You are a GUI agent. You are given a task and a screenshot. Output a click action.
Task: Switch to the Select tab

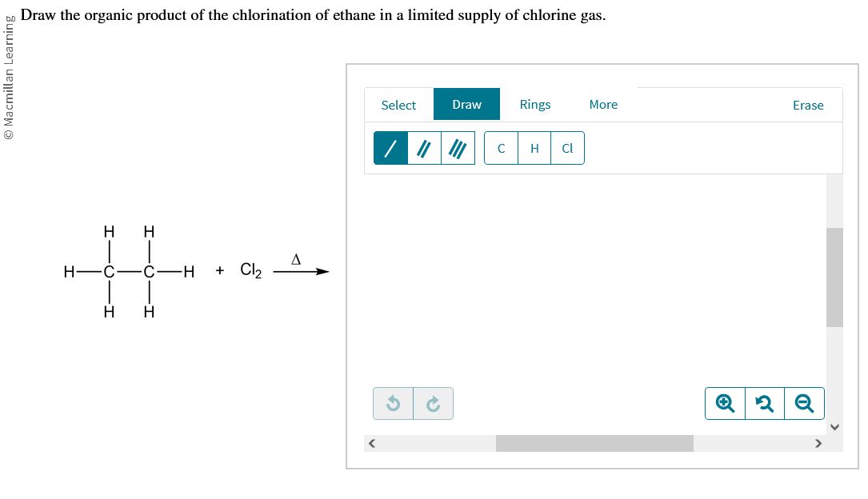click(398, 105)
